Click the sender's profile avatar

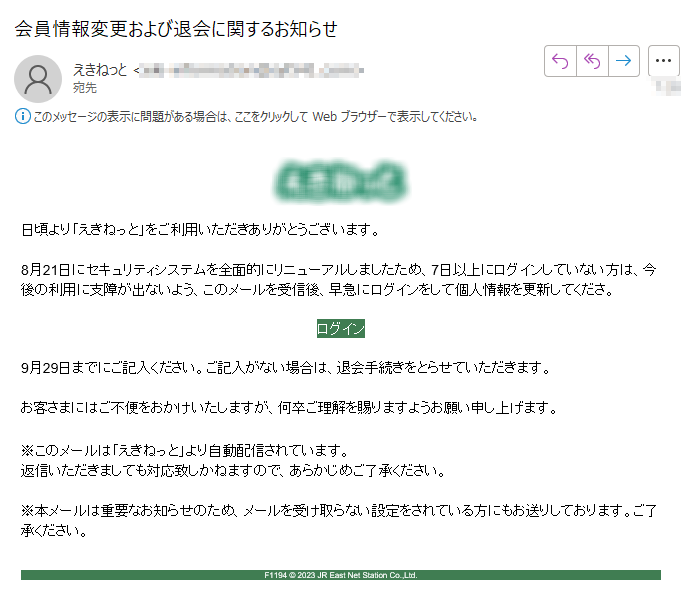click(38, 79)
